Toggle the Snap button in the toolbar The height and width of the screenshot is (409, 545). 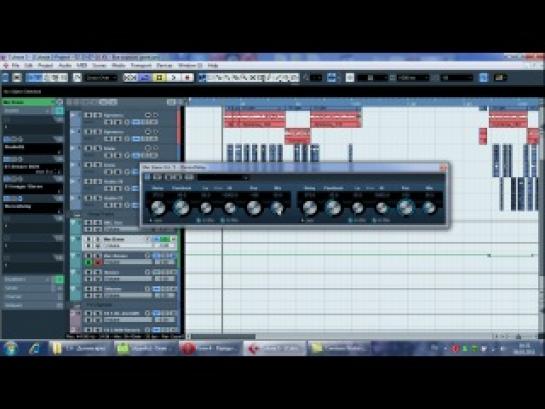pos(331,78)
